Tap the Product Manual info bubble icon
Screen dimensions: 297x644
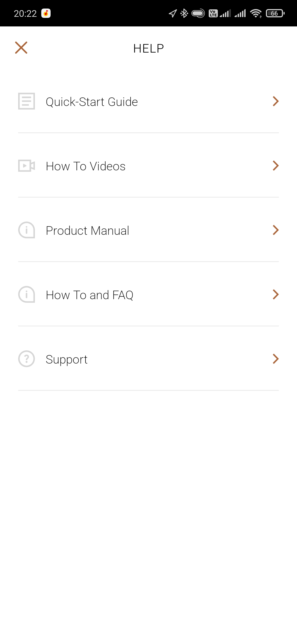[26, 230]
